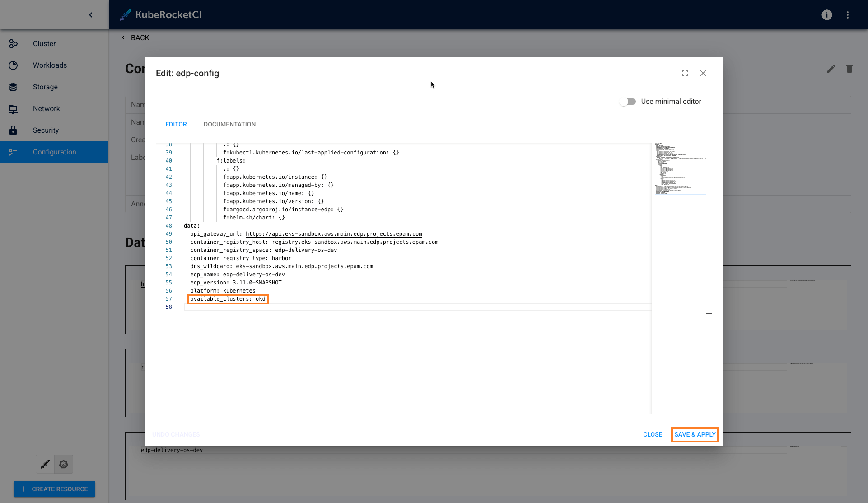Viewport: 868px width, 503px height.
Task: Open the api_gateway_url link in editor
Action: point(333,234)
